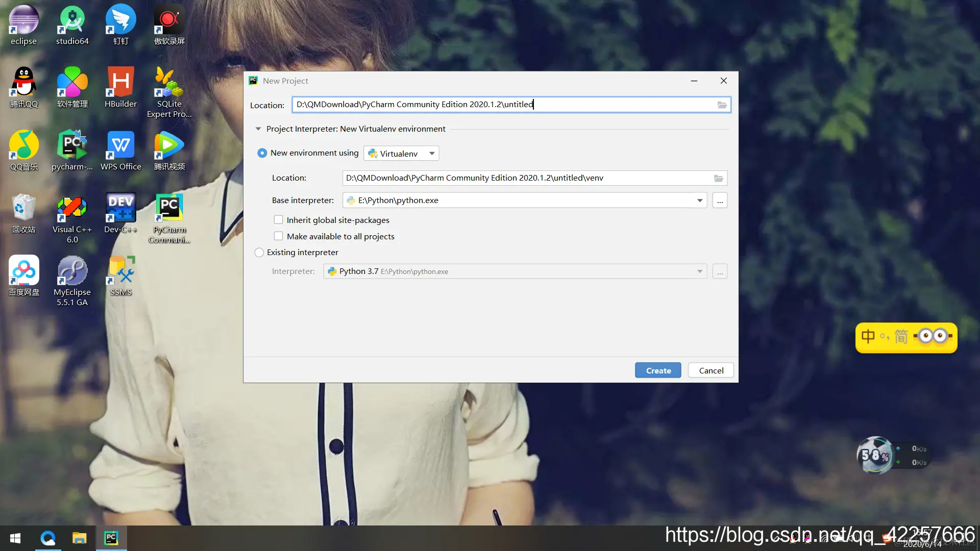Click the project Location folder browse icon
Viewport: 980px width, 551px height.
coord(722,105)
